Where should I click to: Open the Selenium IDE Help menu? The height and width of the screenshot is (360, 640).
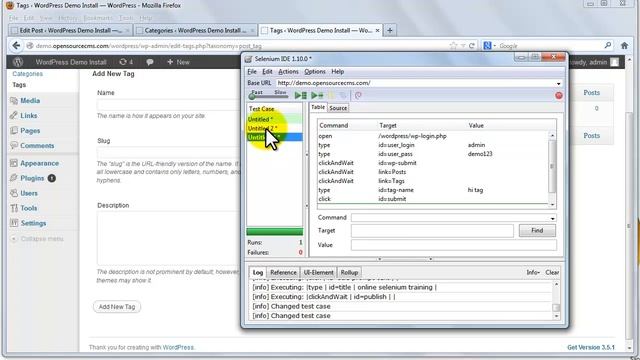(338, 71)
